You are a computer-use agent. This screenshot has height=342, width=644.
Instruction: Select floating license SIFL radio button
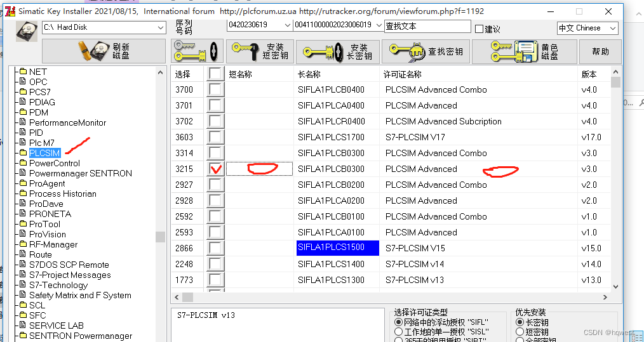point(398,322)
